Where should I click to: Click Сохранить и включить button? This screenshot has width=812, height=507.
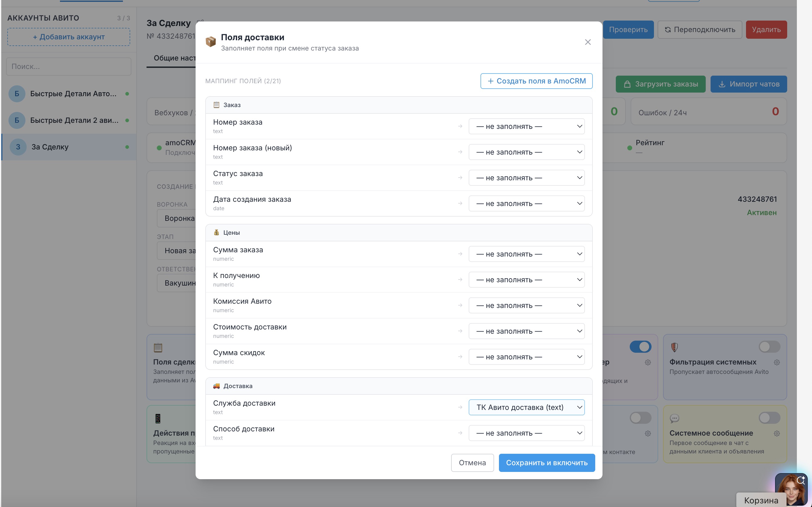click(546, 463)
